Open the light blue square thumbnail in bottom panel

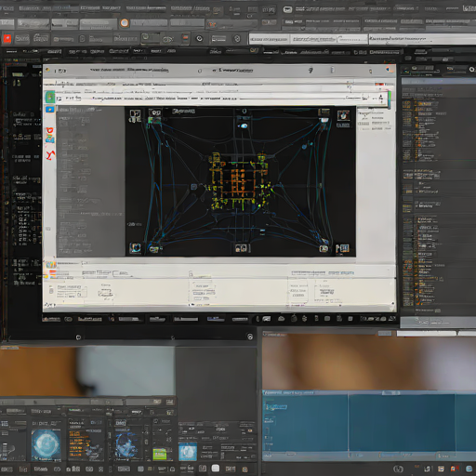click(x=188, y=452)
